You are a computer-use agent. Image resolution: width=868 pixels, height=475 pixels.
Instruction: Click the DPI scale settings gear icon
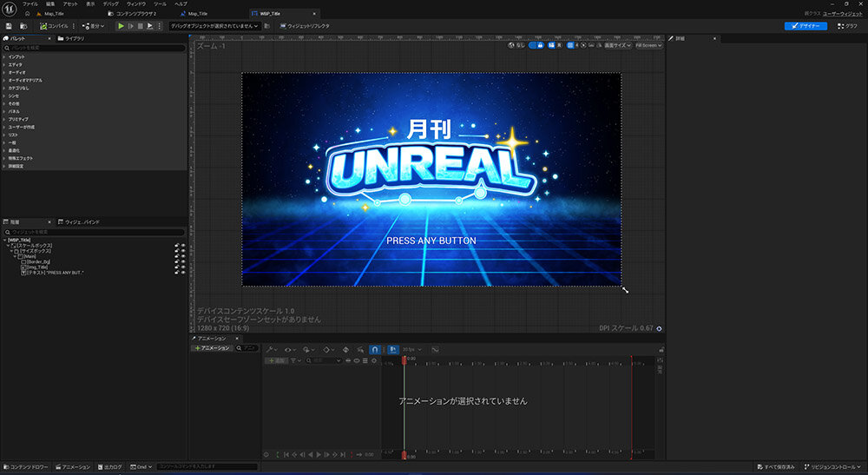coord(660,328)
